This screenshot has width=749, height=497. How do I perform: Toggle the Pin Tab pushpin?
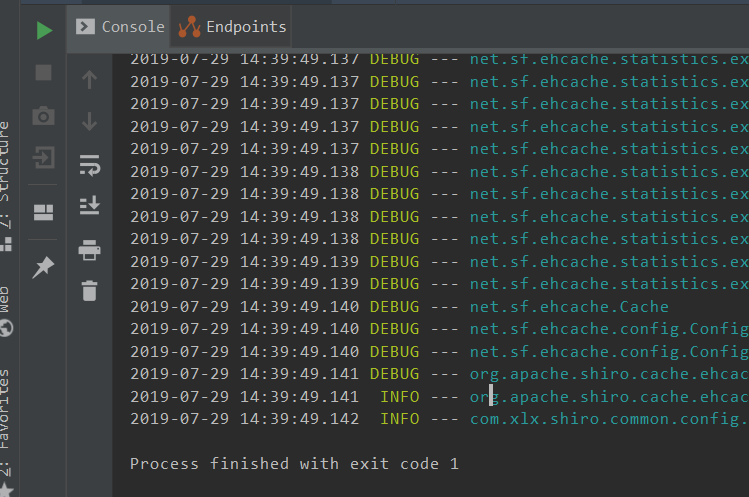pos(44,267)
